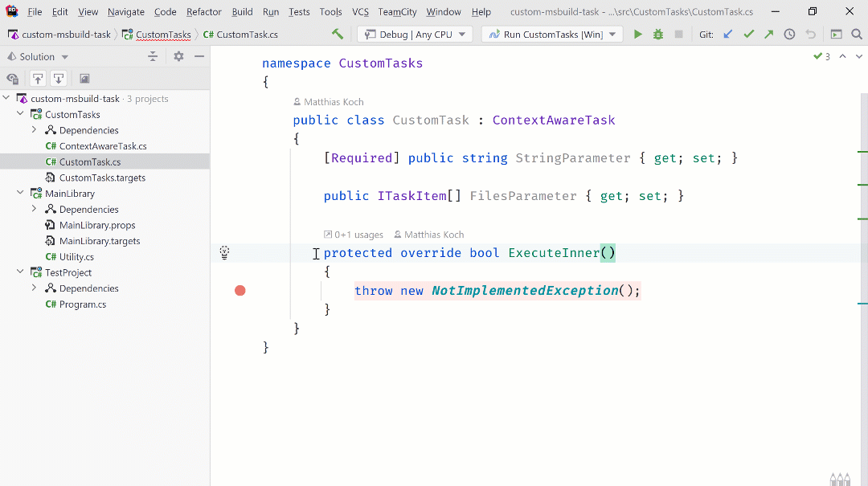Collapse the MainLibrary project node
The height and width of the screenshot is (486, 868).
point(20,194)
